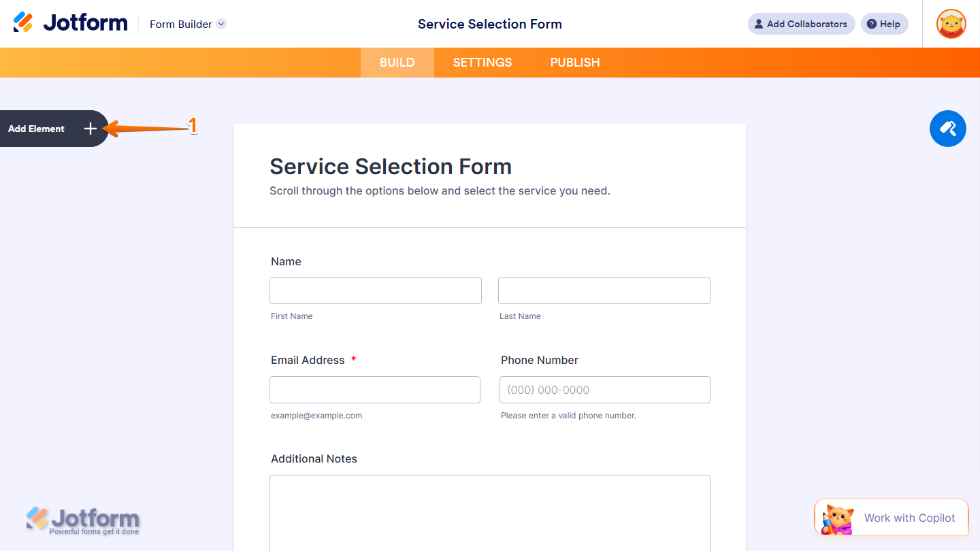Click the Jotform logo in the header
This screenshot has height=551, width=980.
pos(70,22)
